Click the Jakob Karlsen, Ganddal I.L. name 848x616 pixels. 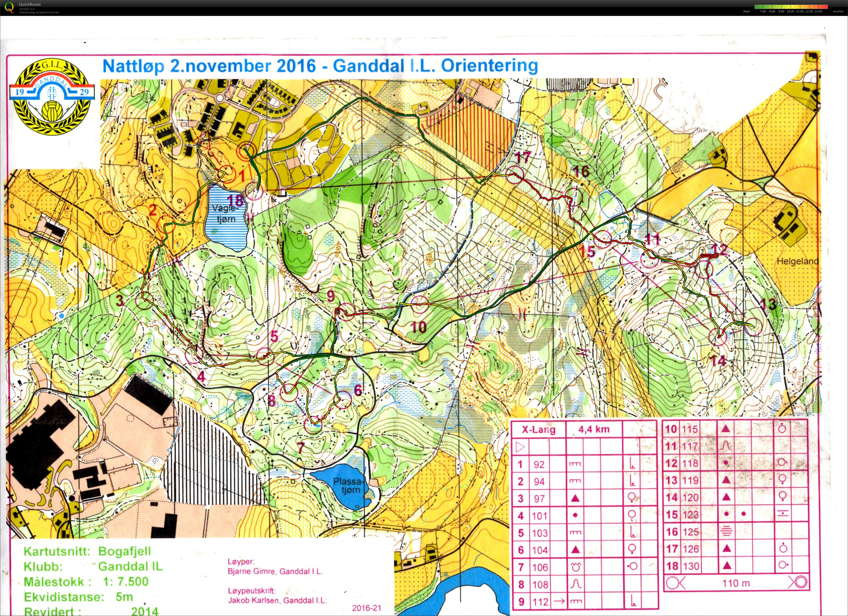click(277, 601)
